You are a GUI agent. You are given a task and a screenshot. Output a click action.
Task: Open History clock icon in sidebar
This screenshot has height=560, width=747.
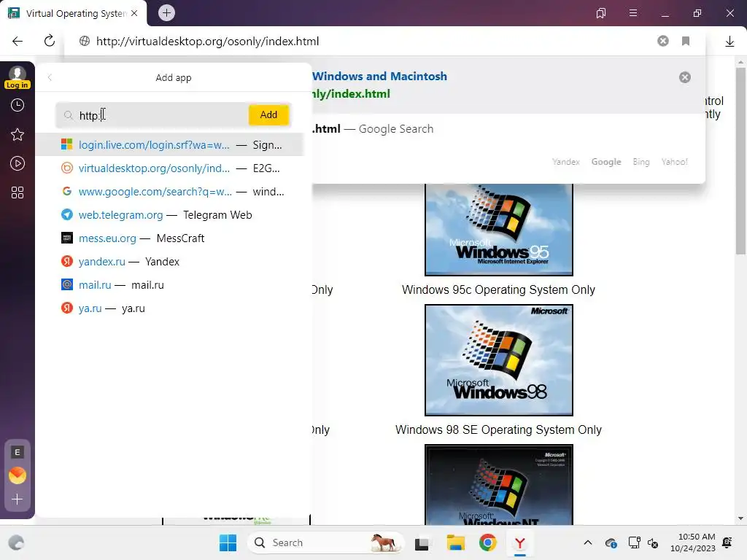pos(18,105)
